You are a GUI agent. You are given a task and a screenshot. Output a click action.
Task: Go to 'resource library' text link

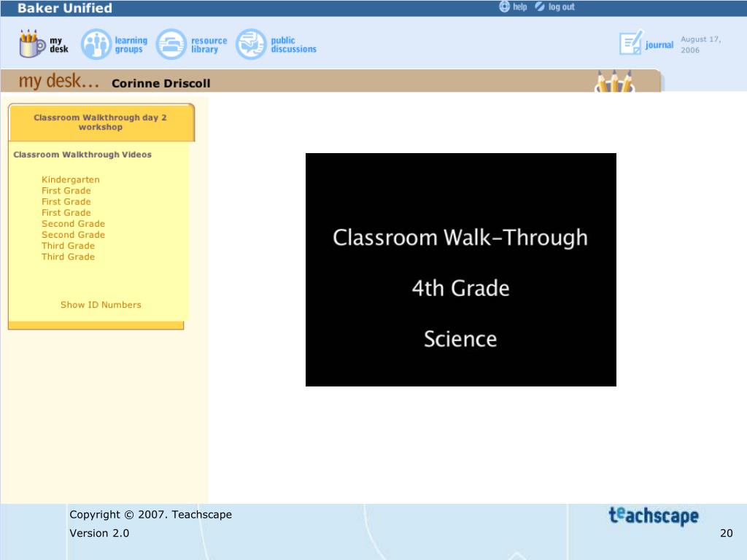tap(209, 44)
